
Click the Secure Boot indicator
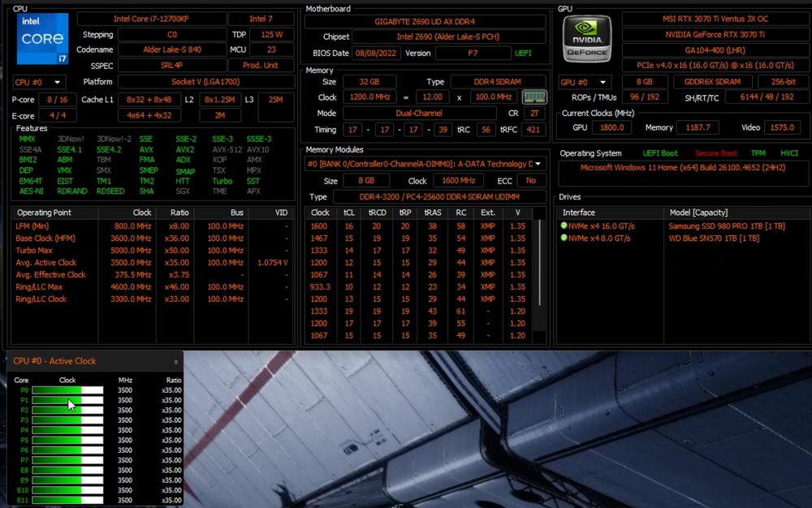coord(715,153)
